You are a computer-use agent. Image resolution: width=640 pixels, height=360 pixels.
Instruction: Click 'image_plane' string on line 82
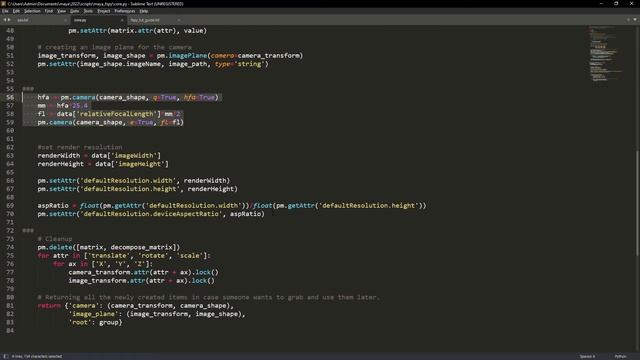pos(94,314)
